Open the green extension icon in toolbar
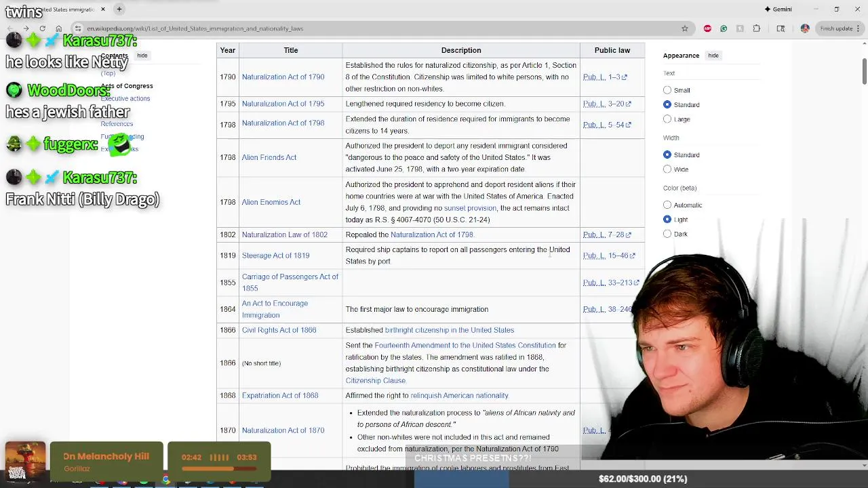The image size is (868, 488). click(x=724, y=28)
